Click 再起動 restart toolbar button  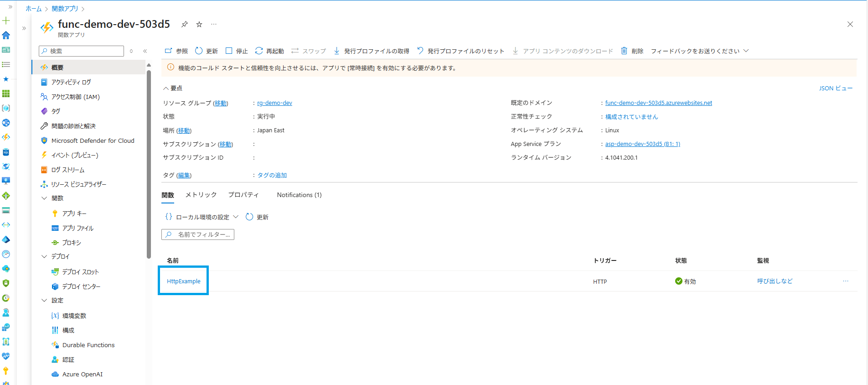(269, 51)
